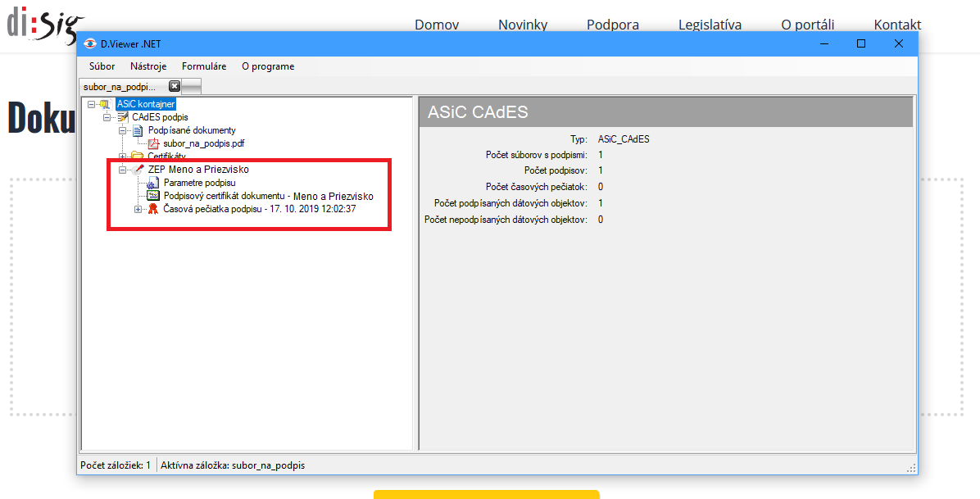
Task: Open the Nástroje menu
Action: (148, 66)
